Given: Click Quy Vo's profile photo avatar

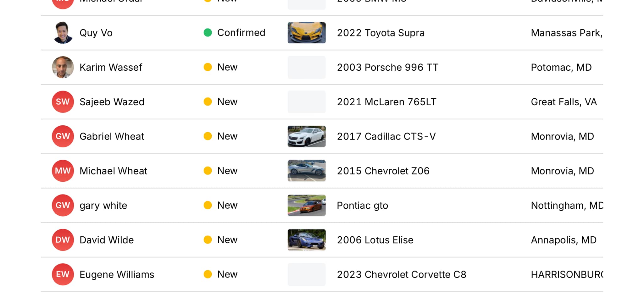Looking at the screenshot, I should pyautogui.click(x=63, y=33).
